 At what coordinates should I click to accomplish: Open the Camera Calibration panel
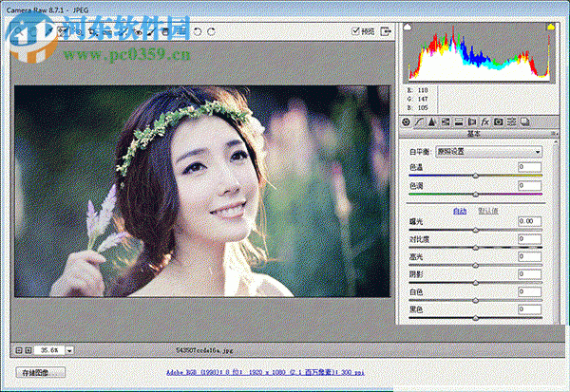tap(498, 122)
